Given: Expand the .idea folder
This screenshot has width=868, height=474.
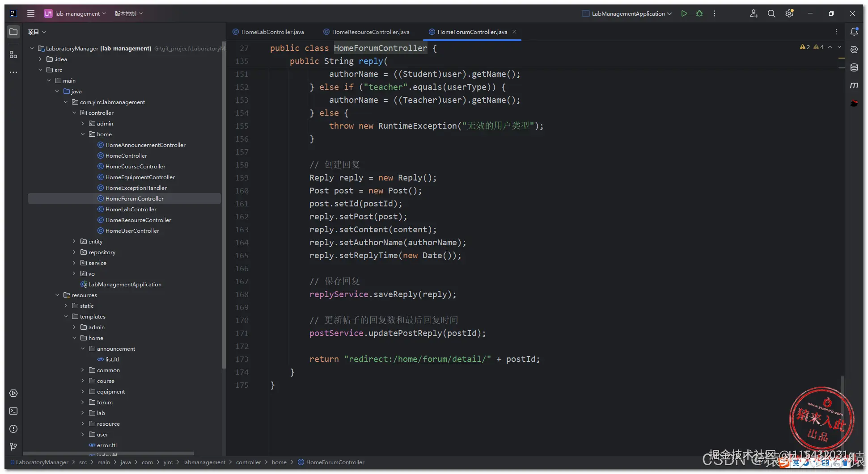Looking at the screenshot, I should coord(40,59).
